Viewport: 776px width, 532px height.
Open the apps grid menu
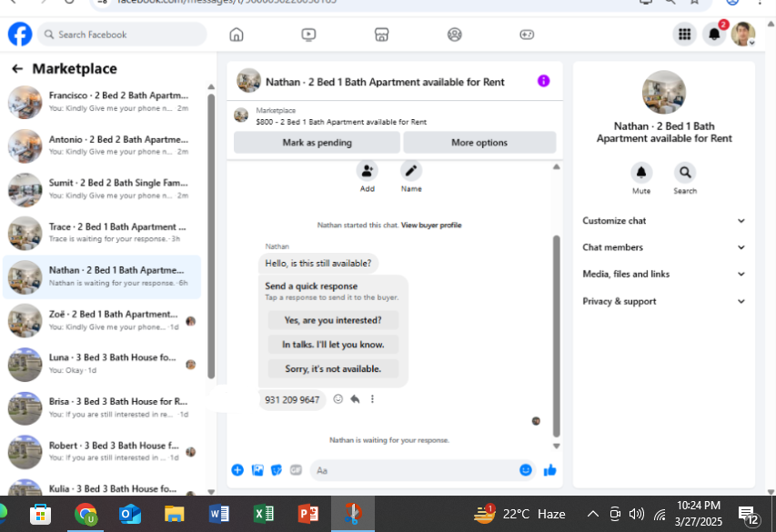point(684,35)
